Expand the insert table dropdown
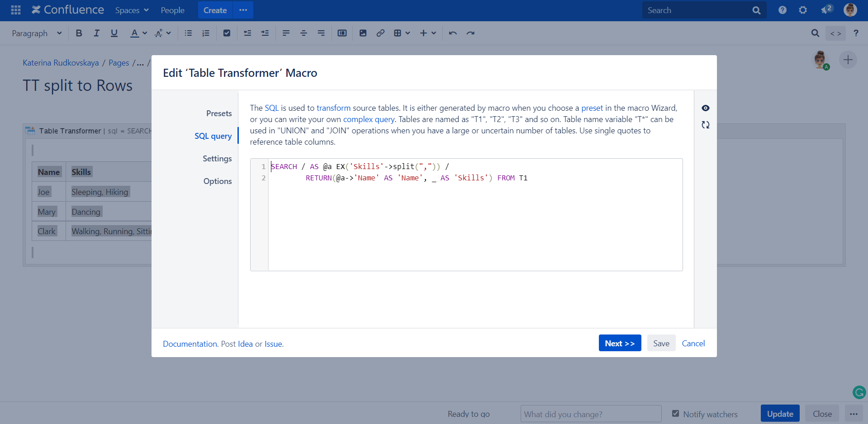 pos(402,33)
